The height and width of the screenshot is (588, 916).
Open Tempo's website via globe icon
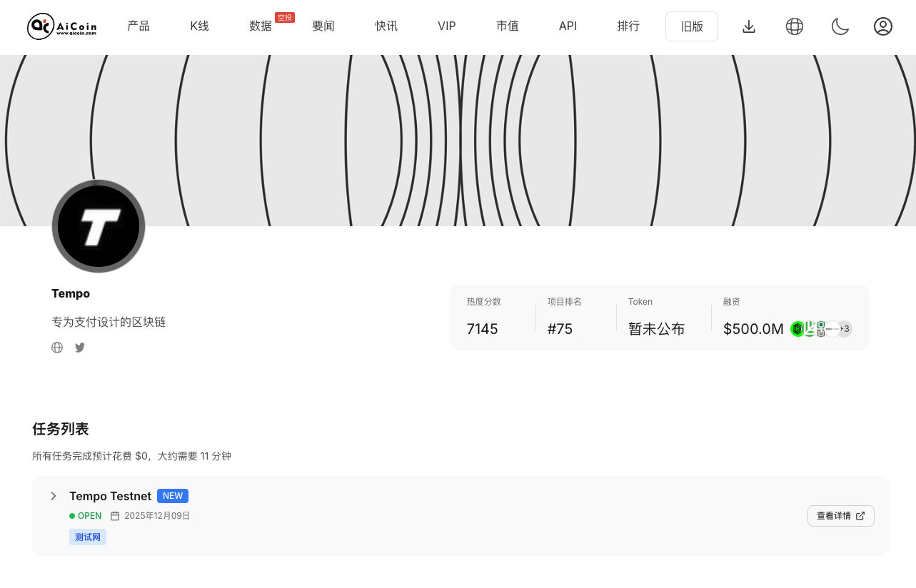click(x=57, y=348)
